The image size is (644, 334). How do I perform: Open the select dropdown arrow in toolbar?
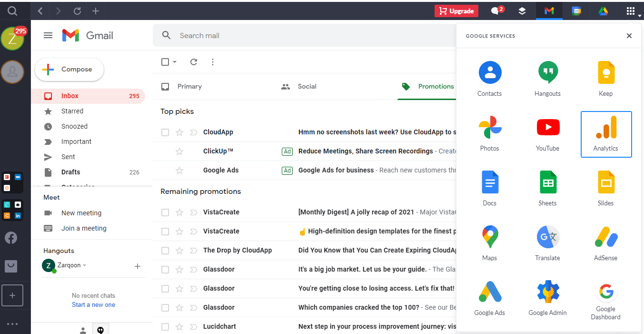[x=175, y=62]
